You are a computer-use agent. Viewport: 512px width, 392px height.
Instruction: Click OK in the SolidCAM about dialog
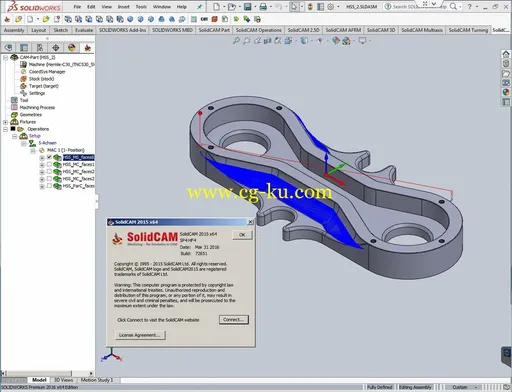tap(242, 235)
